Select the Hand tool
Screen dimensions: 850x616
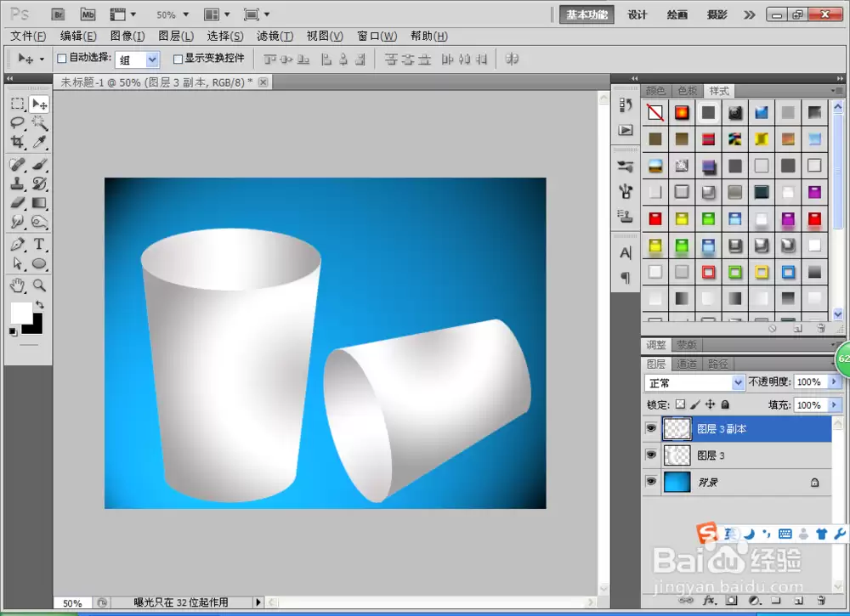click(17, 285)
